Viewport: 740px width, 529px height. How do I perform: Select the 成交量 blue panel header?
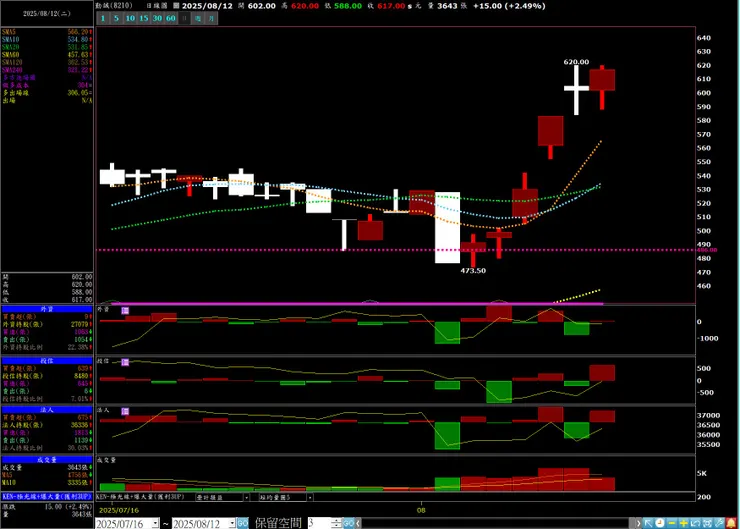(47, 459)
